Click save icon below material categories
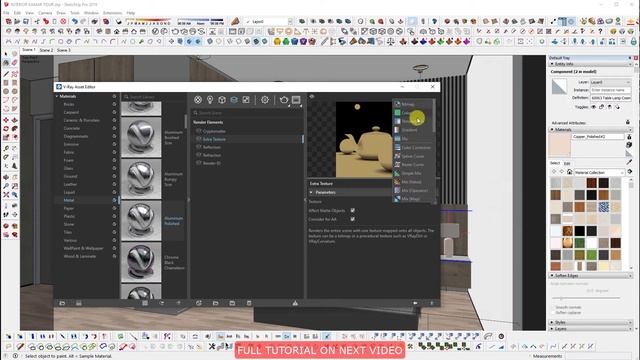The width and height of the screenshot is (640, 360). pyautogui.click(x=79, y=303)
